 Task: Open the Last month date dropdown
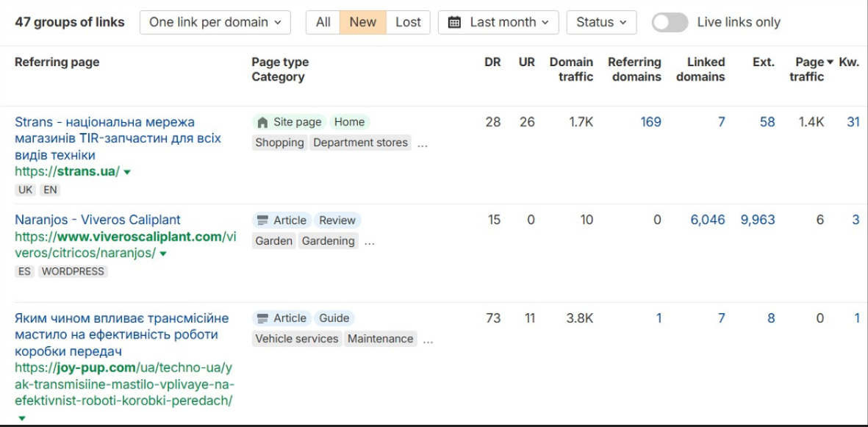tap(498, 22)
